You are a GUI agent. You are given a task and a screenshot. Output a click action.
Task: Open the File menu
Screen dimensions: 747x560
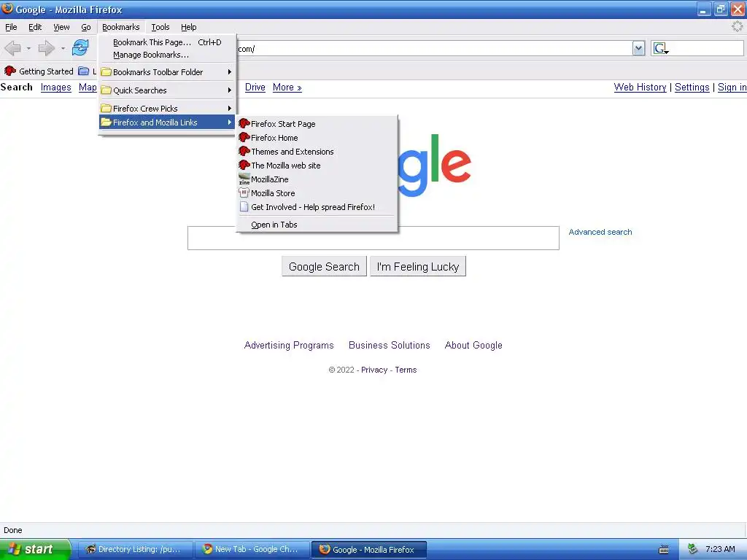pyautogui.click(x=11, y=27)
